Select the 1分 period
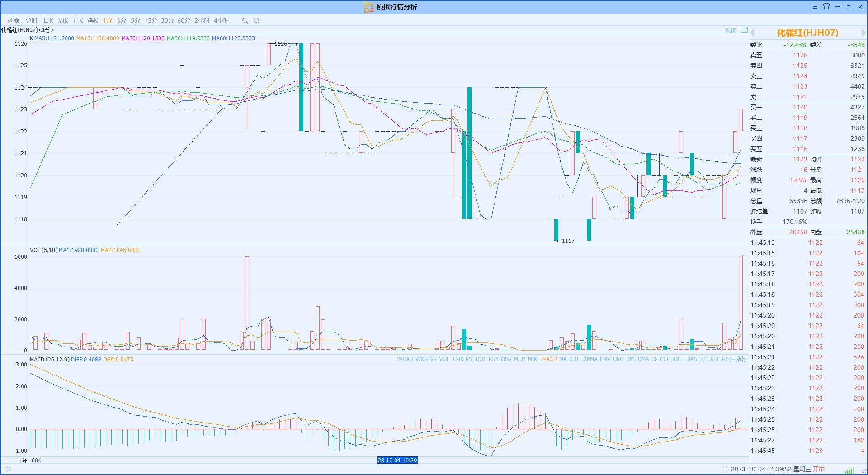 (x=107, y=20)
